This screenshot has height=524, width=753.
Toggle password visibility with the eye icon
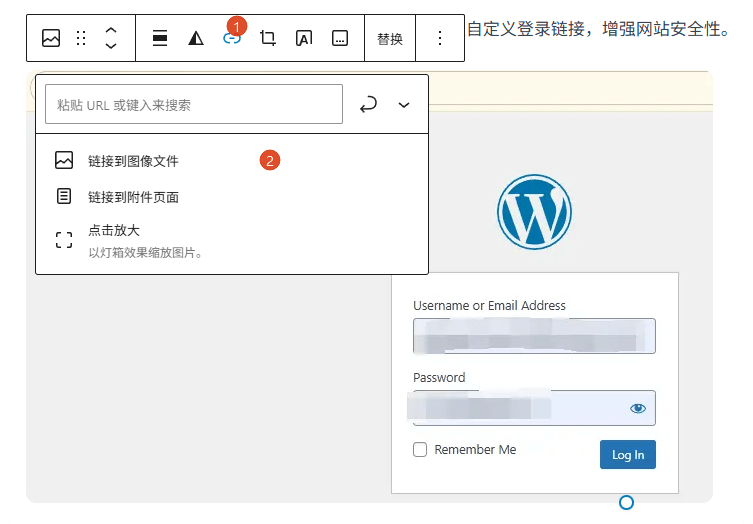pos(638,408)
